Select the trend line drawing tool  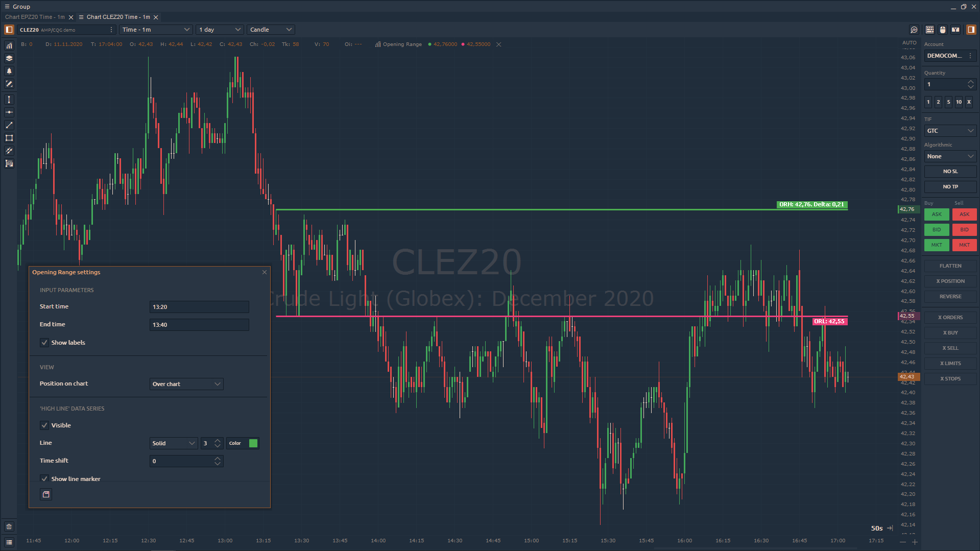(x=9, y=125)
